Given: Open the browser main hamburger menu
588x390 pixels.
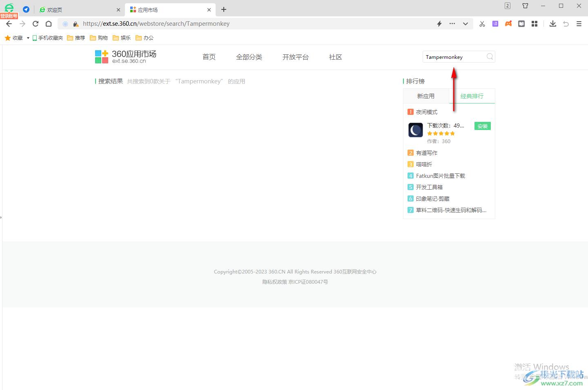Looking at the screenshot, I should pos(579,24).
